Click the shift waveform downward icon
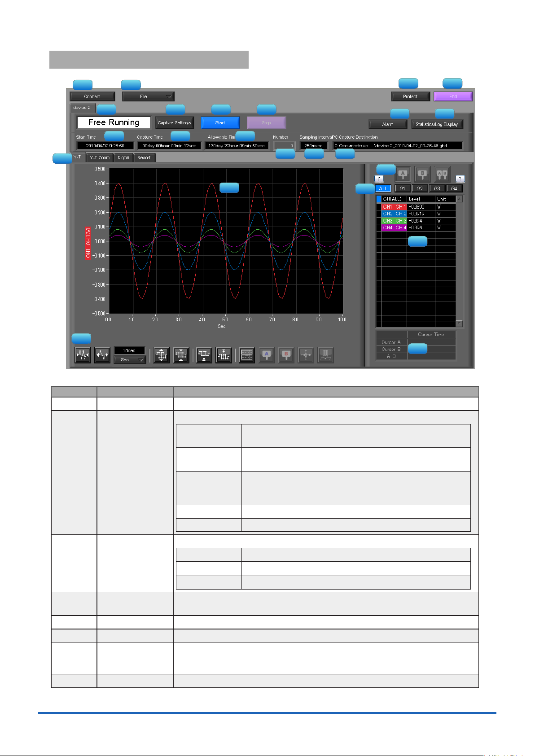Image resolution: width=535 pixels, height=756 pixels. 224,355
